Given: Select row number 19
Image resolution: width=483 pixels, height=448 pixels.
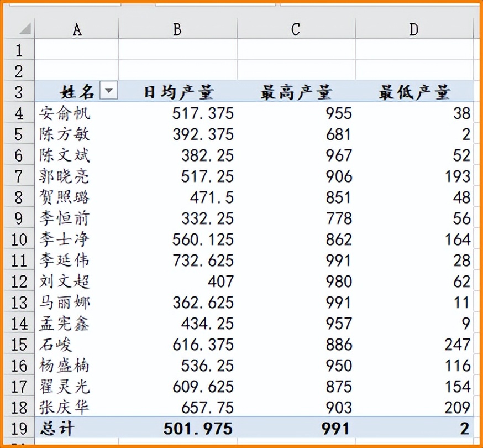Looking at the screenshot, I should (18, 429).
